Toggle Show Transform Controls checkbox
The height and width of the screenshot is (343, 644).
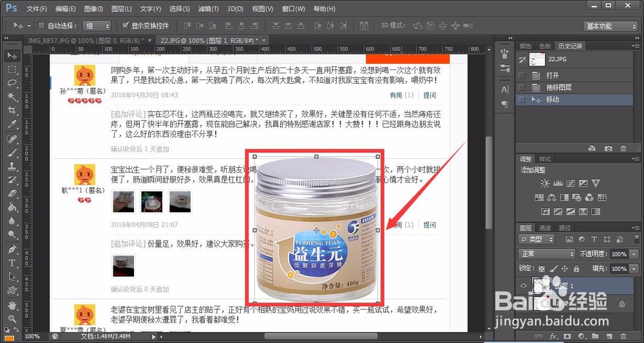[x=126, y=26]
